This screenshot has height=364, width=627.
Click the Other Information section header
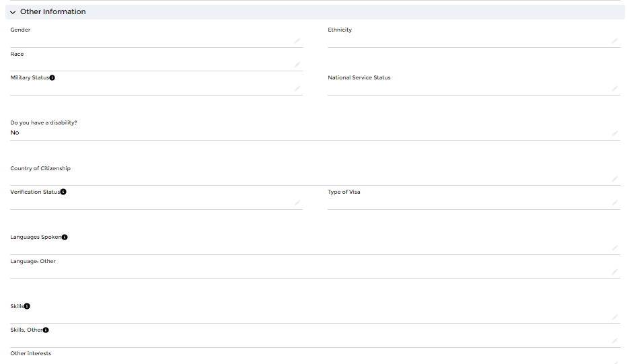tap(315, 12)
